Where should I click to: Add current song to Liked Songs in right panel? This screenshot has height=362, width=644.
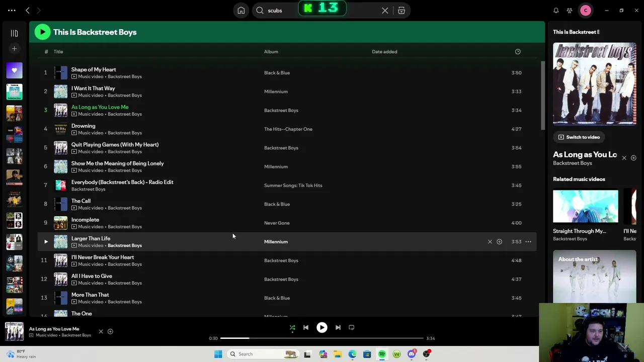633,158
